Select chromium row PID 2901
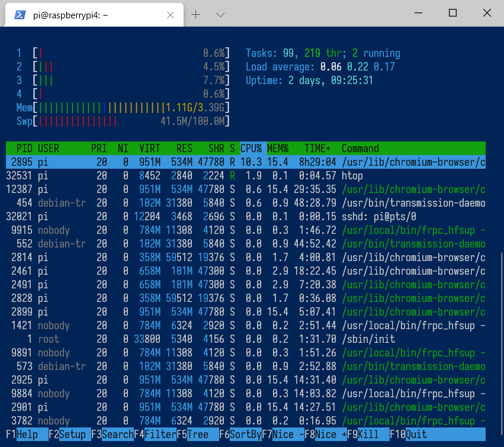Viewport: 504px width, 447px height. [246, 407]
